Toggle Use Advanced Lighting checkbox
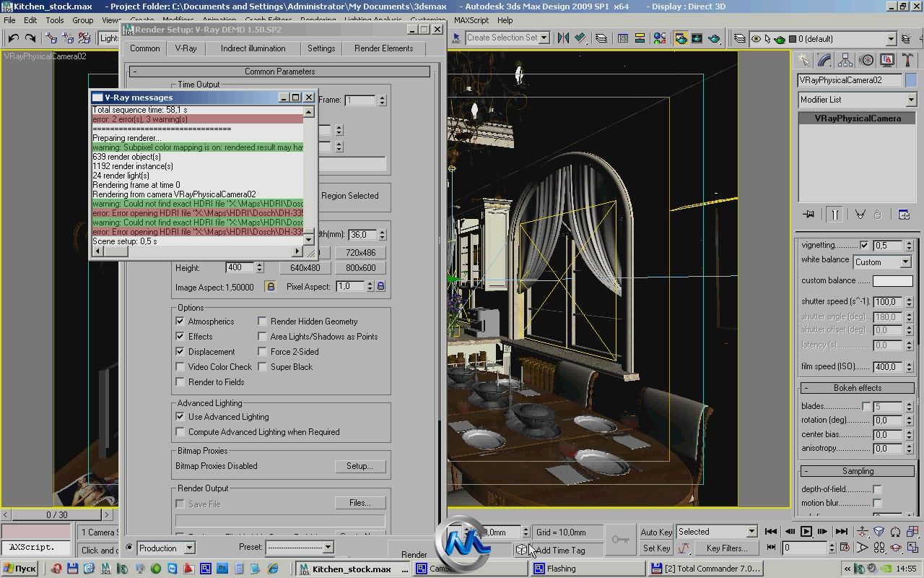This screenshot has width=924, height=578. pos(180,417)
